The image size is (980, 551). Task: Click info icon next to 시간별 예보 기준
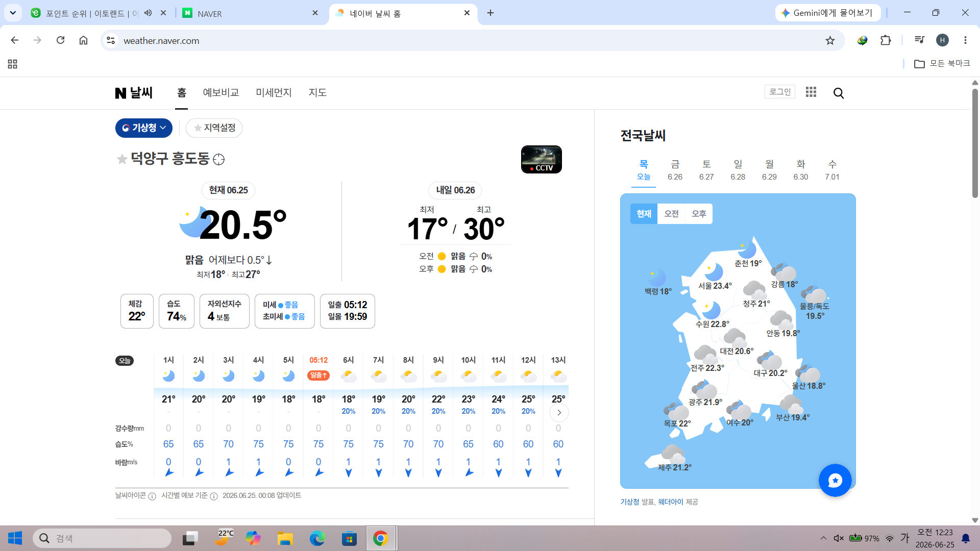(214, 496)
